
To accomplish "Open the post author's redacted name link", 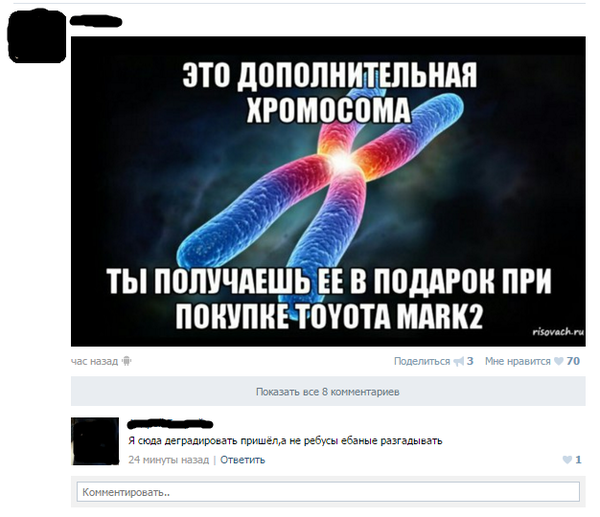I will tap(96, 22).
